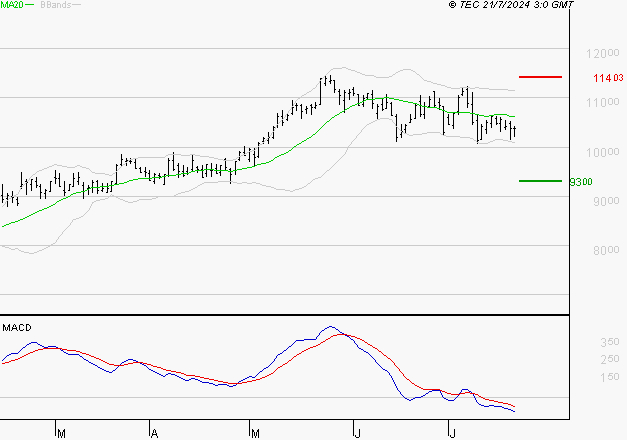
Task: Click the A month marker
Action: [x=154, y=434]
